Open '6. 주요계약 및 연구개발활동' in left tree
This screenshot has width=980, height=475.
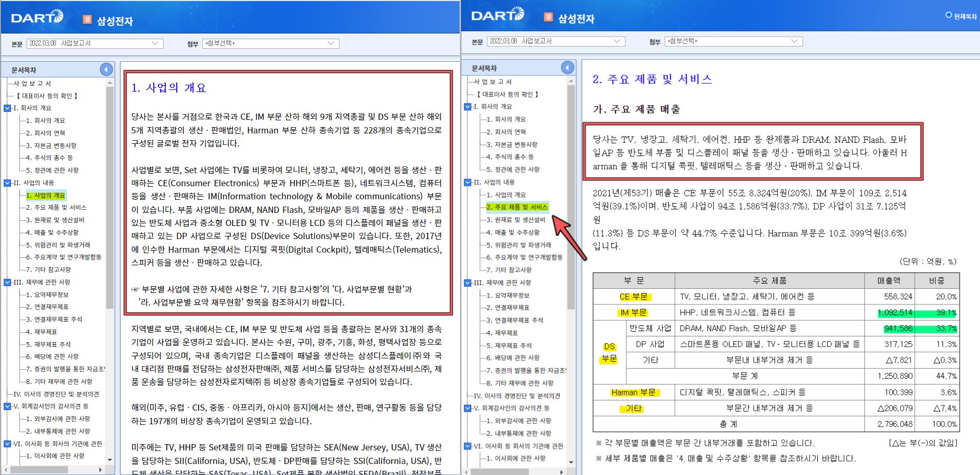[64, 257]
